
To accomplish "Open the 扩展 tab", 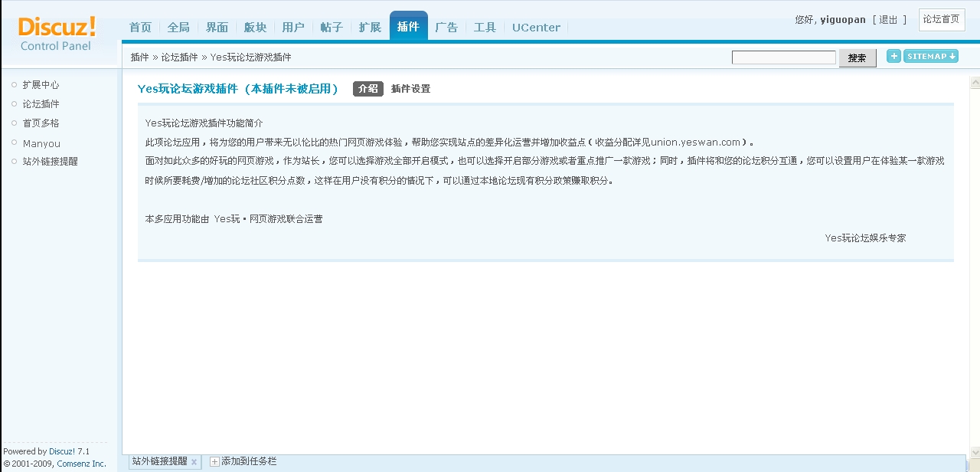I will pos(370,27).
